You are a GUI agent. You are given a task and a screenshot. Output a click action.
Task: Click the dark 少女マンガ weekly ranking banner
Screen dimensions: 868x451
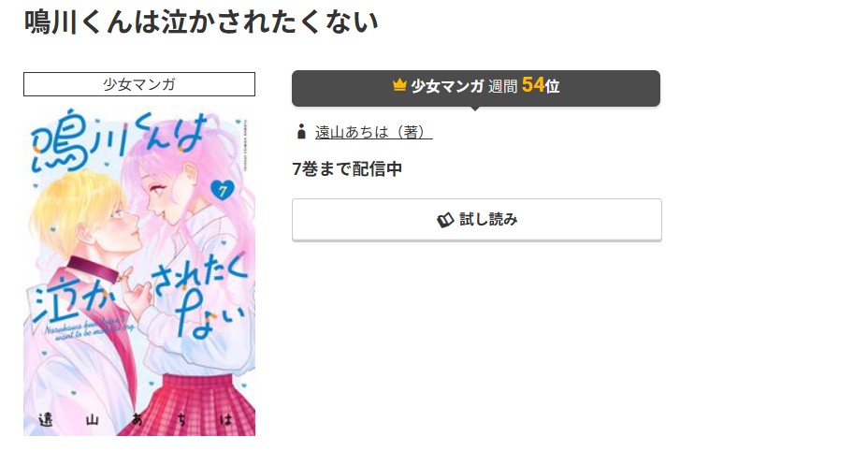coord(476,88)
